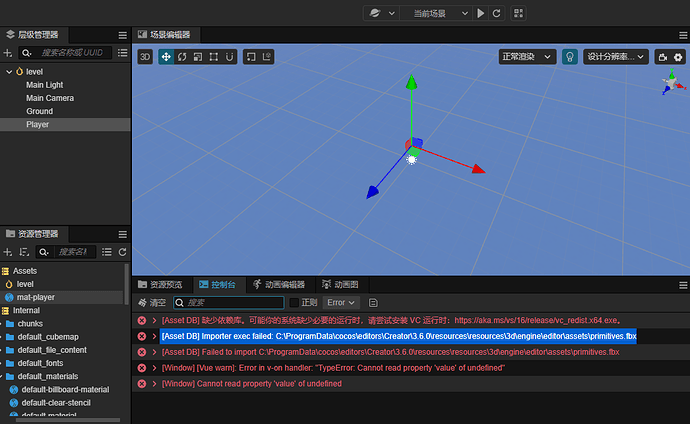
Task: Select the Main Camera node
Action: (x=50, y=98)
